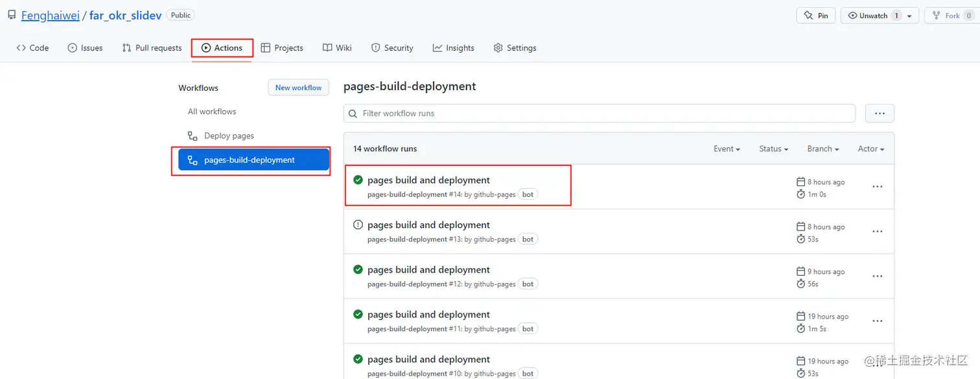980x379 pixels.
Task: Open pages build and deployment run #12
Action: tap(428, 269)
